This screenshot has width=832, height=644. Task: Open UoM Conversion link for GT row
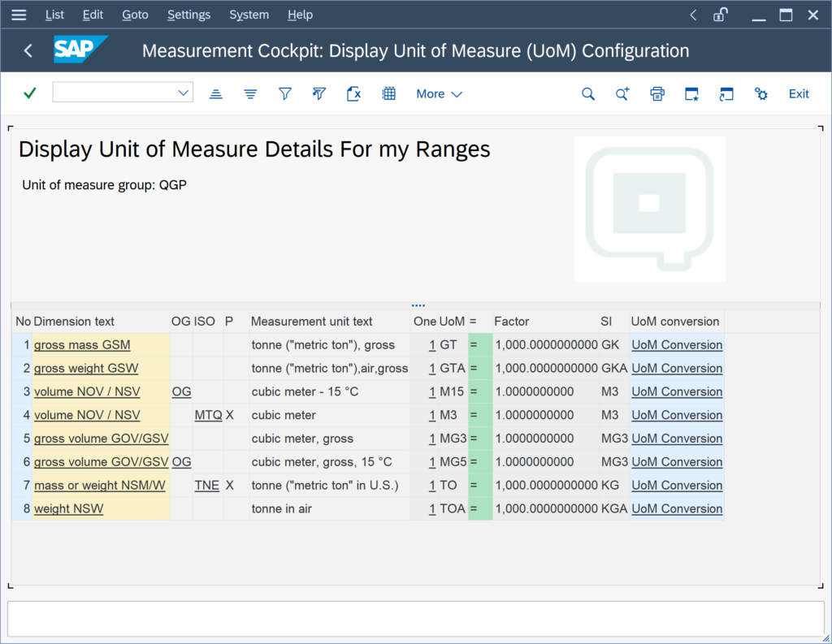(x=677, y=345)
